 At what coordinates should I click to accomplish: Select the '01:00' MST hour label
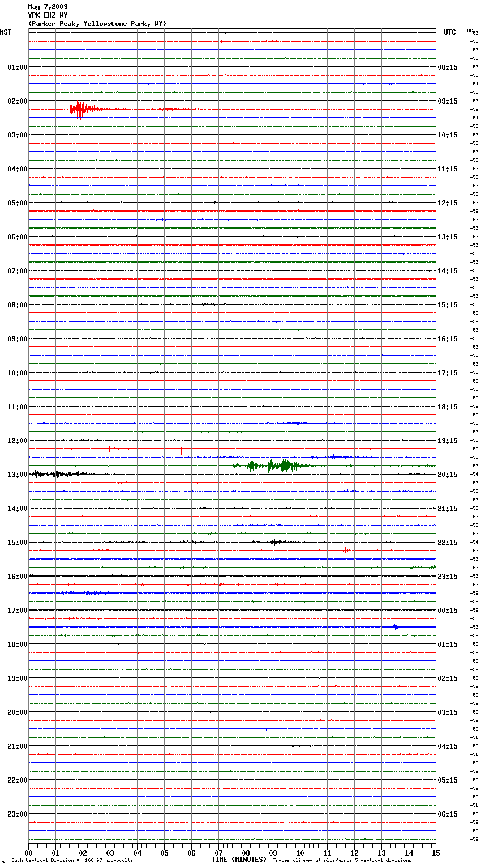click(18, 67)
